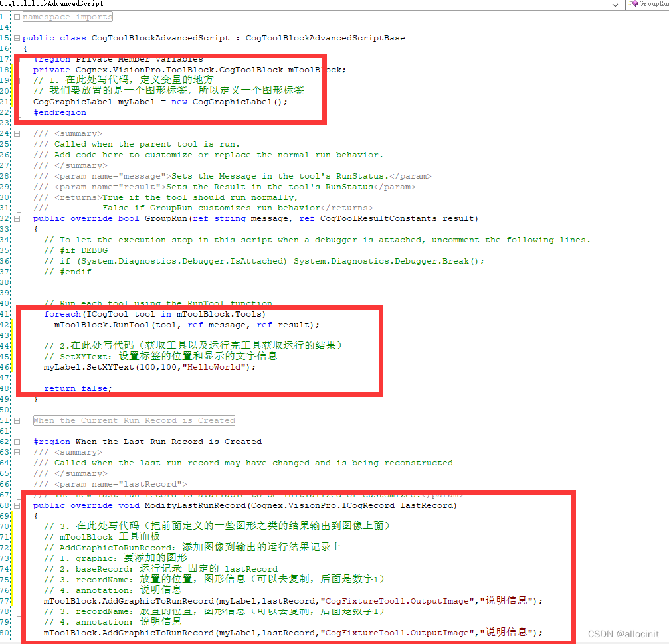Place cursor on mToolBlock private field declaration
The image size is (669, 644).
pyautogui.click(x=189, y=70)
